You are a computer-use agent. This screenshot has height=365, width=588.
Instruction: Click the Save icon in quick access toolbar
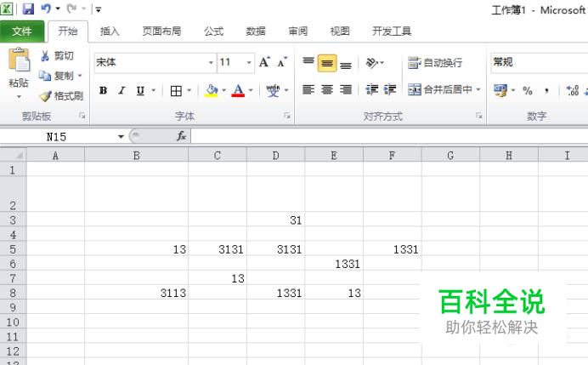point(28,9)
